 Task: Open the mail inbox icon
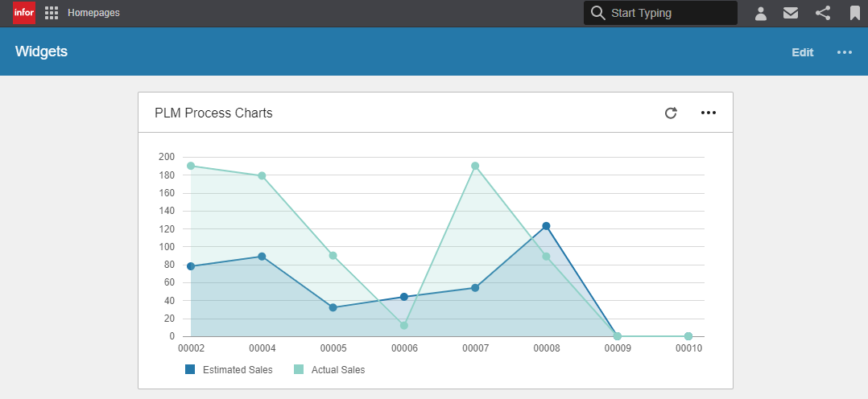pyautogui.click(x=791, y=13)
